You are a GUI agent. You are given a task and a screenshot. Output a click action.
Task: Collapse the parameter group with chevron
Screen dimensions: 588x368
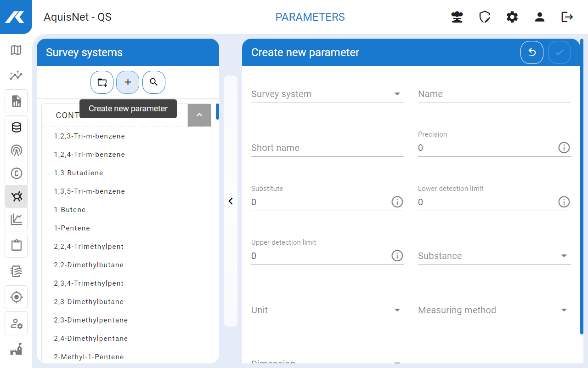pyautogui.click(x=199, y=115)
